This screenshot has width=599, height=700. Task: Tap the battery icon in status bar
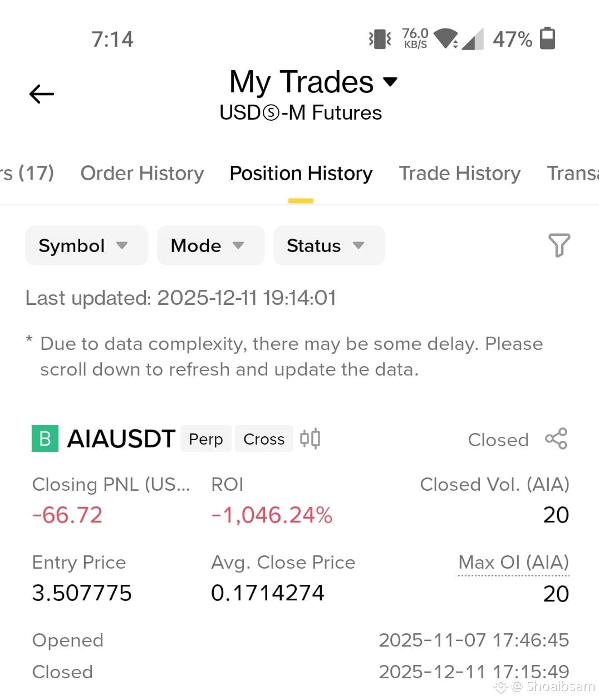[x=548, y=38]
